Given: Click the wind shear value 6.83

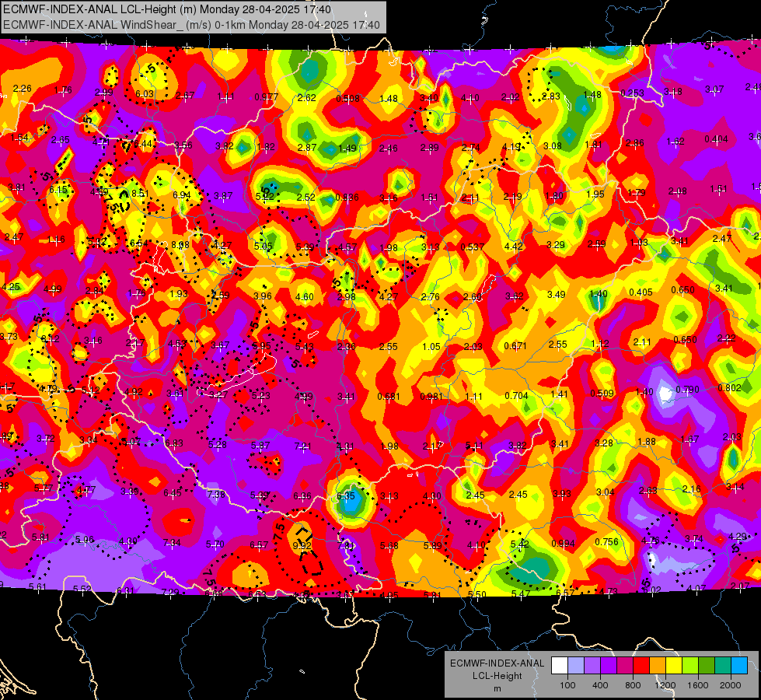Looking at the screenshot, I should (174, 443).
